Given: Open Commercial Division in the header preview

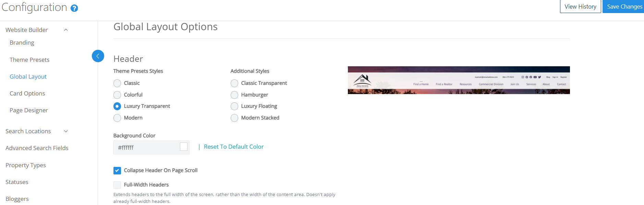Looking at the screenshot, I should tap(491, 84).
